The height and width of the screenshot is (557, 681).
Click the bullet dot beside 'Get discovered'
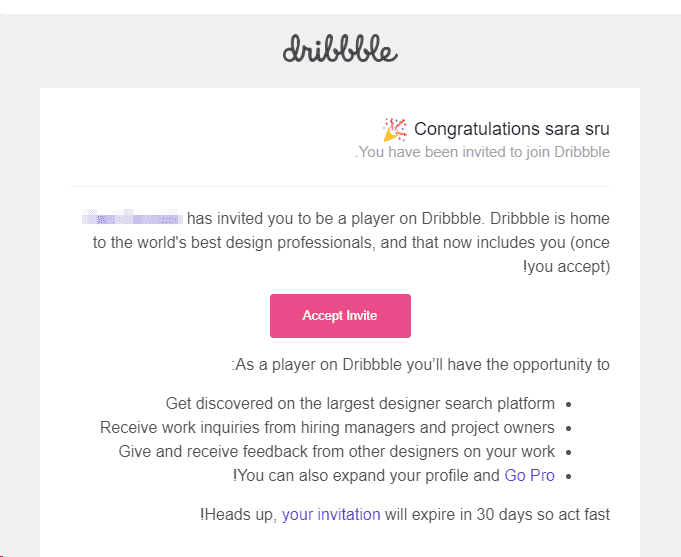coord(568,405)
